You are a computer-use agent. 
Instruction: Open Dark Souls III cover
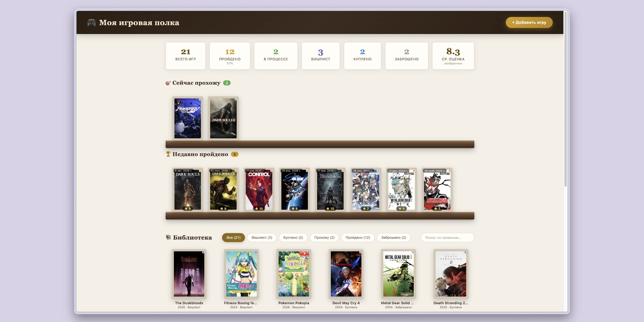tap(223, 190)
